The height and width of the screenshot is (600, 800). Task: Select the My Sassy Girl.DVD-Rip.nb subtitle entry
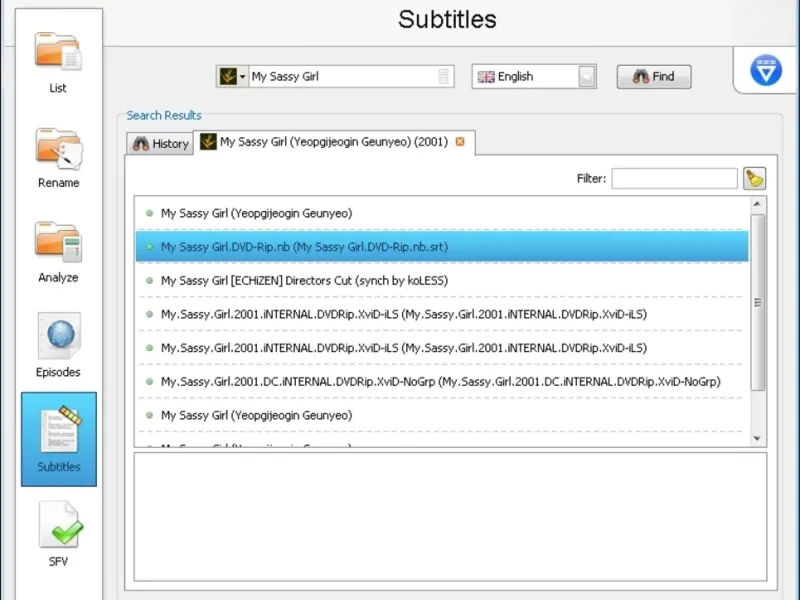(442, 246)
